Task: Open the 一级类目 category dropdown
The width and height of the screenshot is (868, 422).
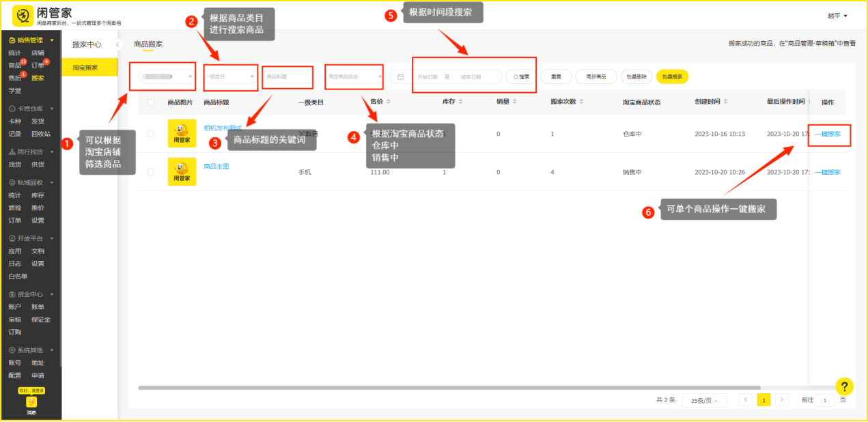Action: click(x=230, y=77)
